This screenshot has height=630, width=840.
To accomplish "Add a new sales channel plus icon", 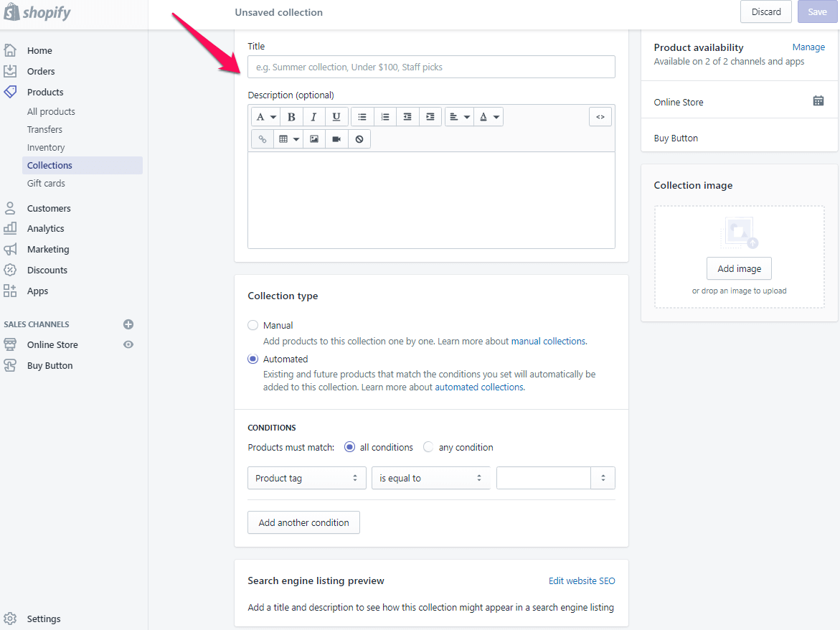I will point(128,324).
